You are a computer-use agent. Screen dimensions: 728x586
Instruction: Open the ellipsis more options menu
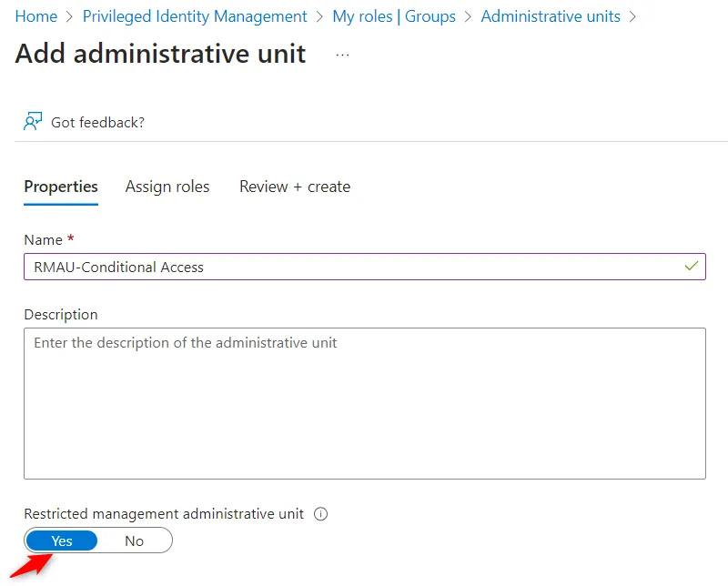coord(342,55)
